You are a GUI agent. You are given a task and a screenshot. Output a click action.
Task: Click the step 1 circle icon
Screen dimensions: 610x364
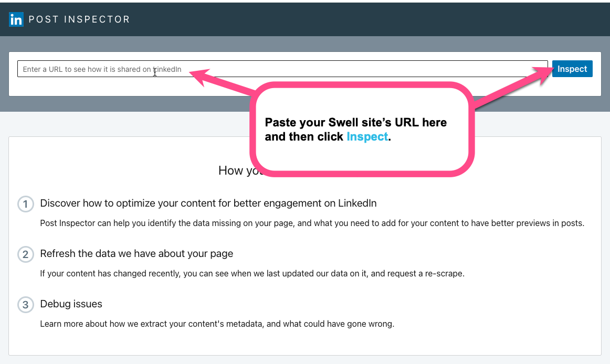click(25, 204)
